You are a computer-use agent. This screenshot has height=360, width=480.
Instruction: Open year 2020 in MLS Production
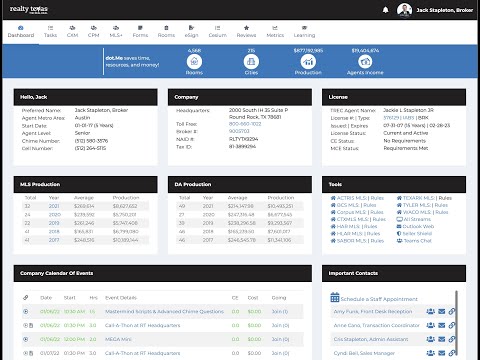click(54, 215)
